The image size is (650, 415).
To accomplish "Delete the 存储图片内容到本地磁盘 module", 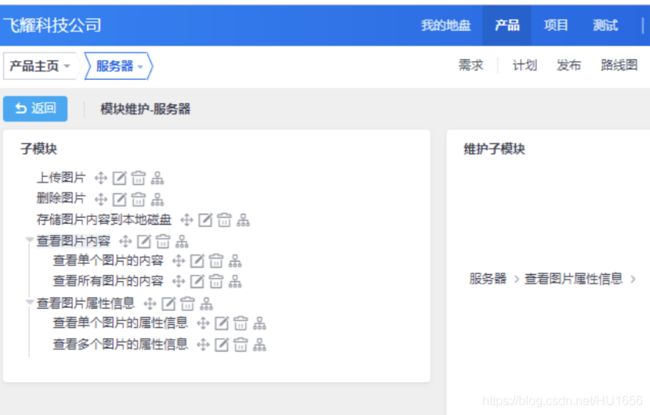I will (x=224, y=220).
